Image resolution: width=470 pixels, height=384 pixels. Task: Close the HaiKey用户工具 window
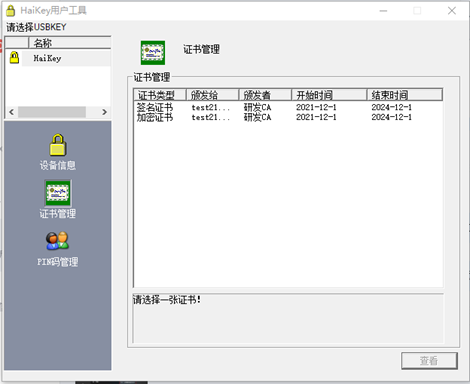(452, 11)
